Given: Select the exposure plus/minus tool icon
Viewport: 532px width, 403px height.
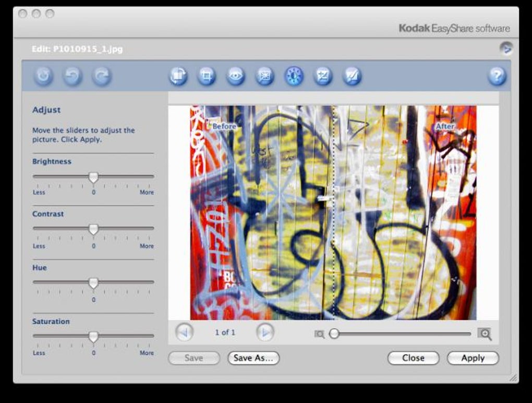Looking at the screenshot, I should [x=323, y=75].
